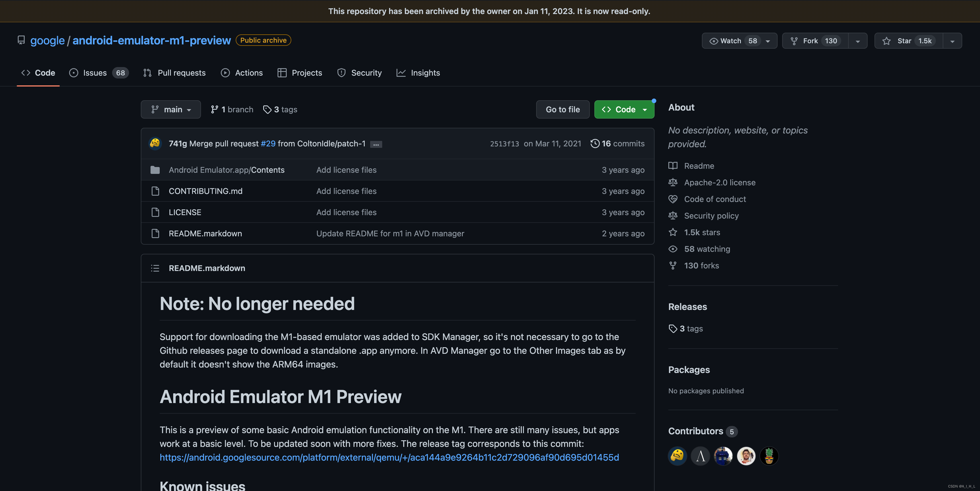The width and height of the screenshot is (980, 491).
Task: Click the 741g commit author avatar
Action: pyautogui.click(x=155, y=143)
